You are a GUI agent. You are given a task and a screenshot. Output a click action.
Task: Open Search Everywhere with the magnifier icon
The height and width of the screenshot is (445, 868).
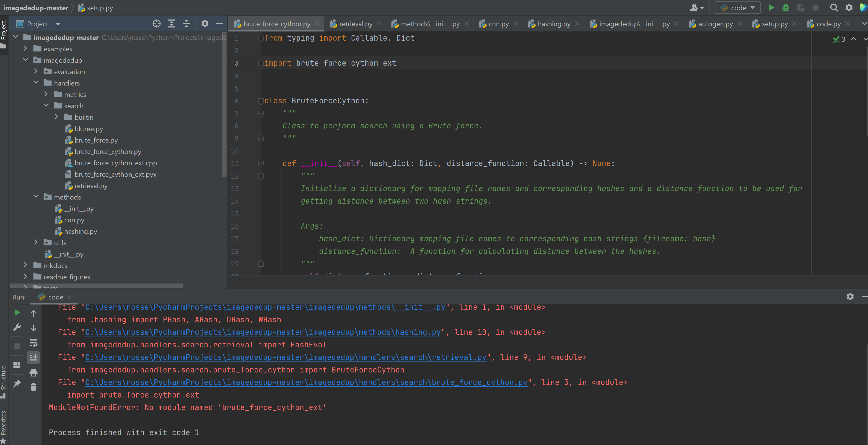coord(834,8)
